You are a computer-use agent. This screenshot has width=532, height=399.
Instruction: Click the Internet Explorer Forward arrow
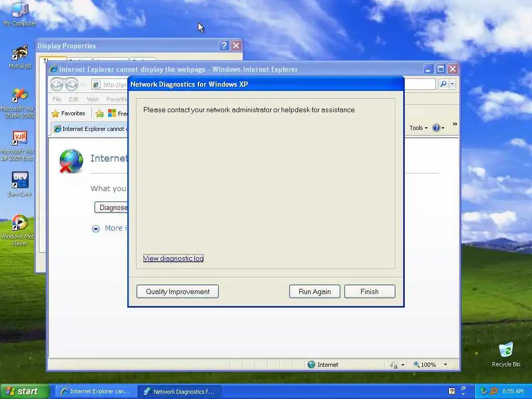coord(71,85)
